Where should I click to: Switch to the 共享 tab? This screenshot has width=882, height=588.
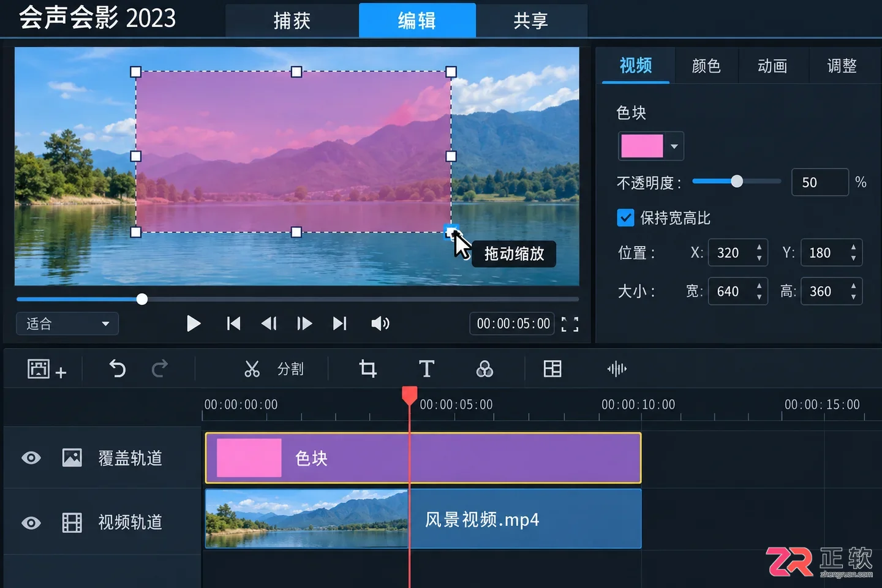(531, 21)
